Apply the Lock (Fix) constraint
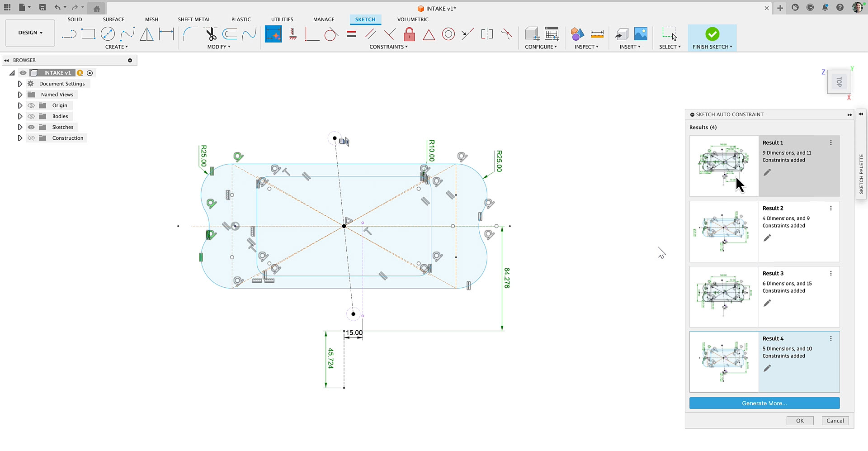Image resolution: width=868 pixels, height=451 pixels. (409, 34)
